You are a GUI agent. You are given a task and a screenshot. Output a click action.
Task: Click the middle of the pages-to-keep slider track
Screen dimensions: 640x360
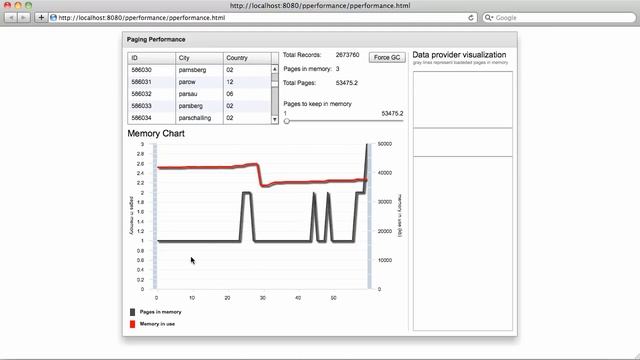344,121
